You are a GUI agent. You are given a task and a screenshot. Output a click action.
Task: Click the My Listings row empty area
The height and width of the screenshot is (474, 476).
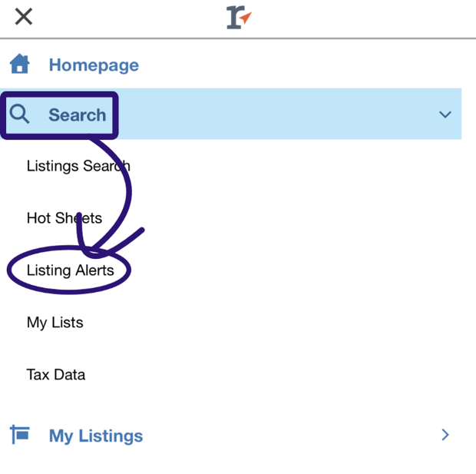tap(292, 436)
